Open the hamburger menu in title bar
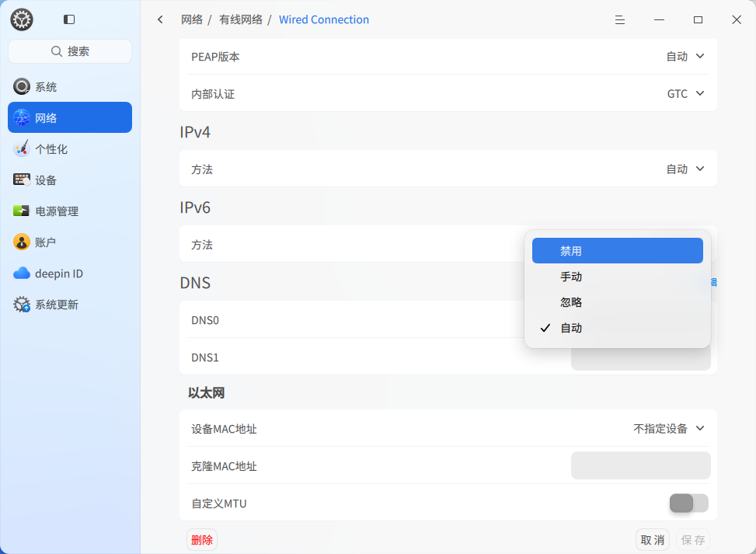This screenshot has height=554, width=756. pos(620,19)
